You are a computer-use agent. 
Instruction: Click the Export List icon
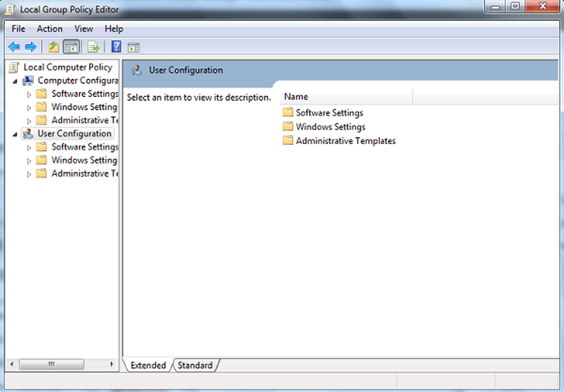click(x=94, y=47)
